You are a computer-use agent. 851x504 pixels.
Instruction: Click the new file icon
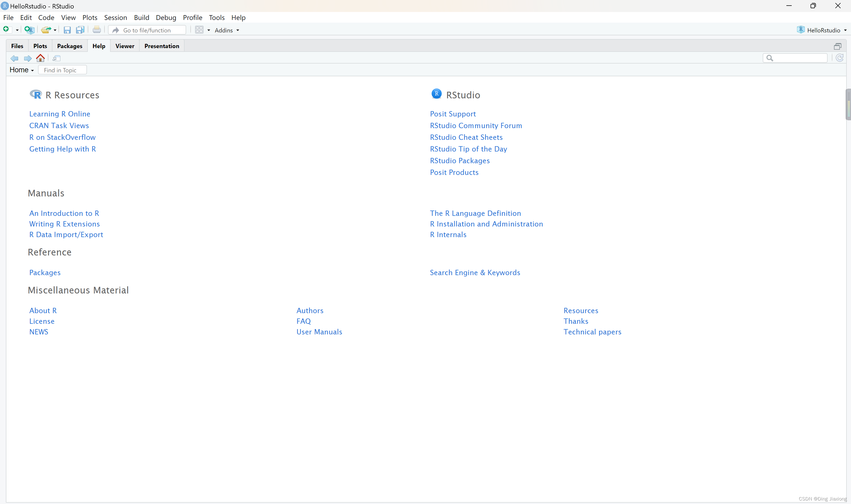tap(6, 30)
